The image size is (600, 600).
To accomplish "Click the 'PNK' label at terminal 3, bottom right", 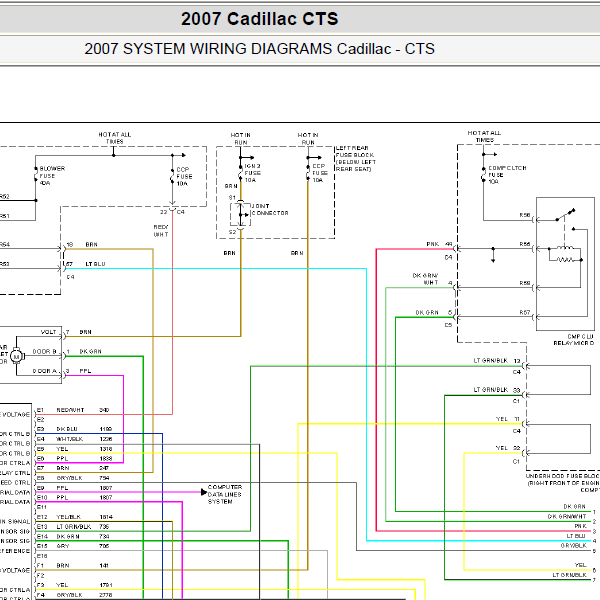I will click(580, 526).
